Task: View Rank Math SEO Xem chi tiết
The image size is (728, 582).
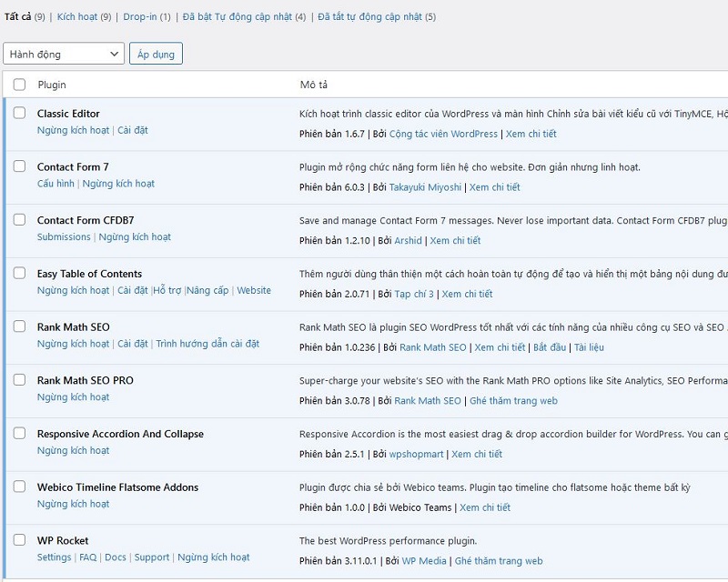Action: coord(500,347)
